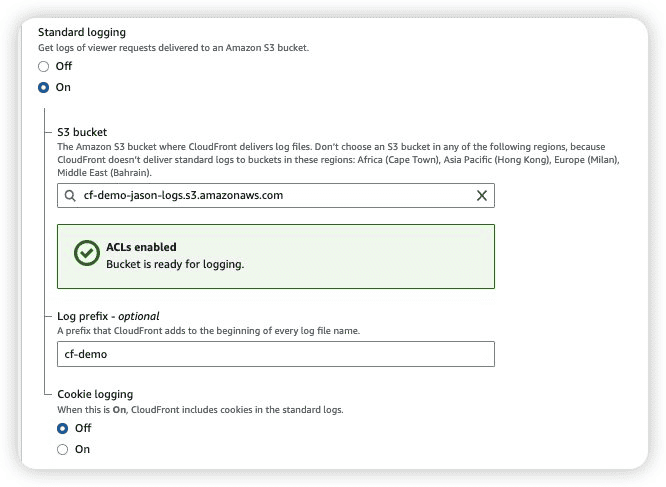This screenshot has width=666, height=487.
Task: Set Cookie logging to On
Action: 62,449
